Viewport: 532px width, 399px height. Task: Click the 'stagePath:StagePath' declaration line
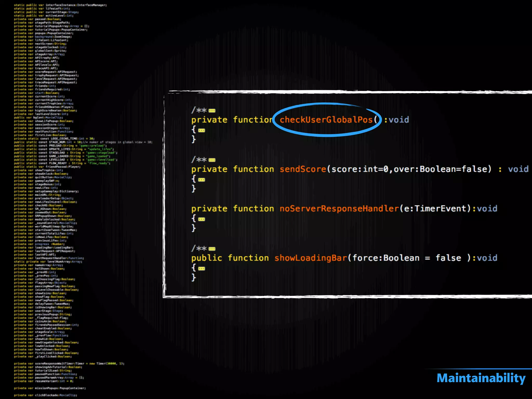pyautogui.click(x=42, y=23)
